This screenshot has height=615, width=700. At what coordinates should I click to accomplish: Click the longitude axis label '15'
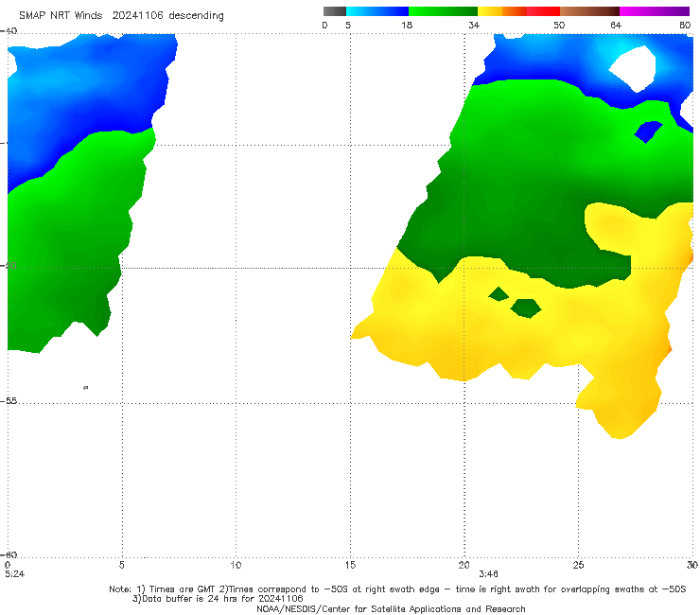pyautogui.click(x=350, y=565)
